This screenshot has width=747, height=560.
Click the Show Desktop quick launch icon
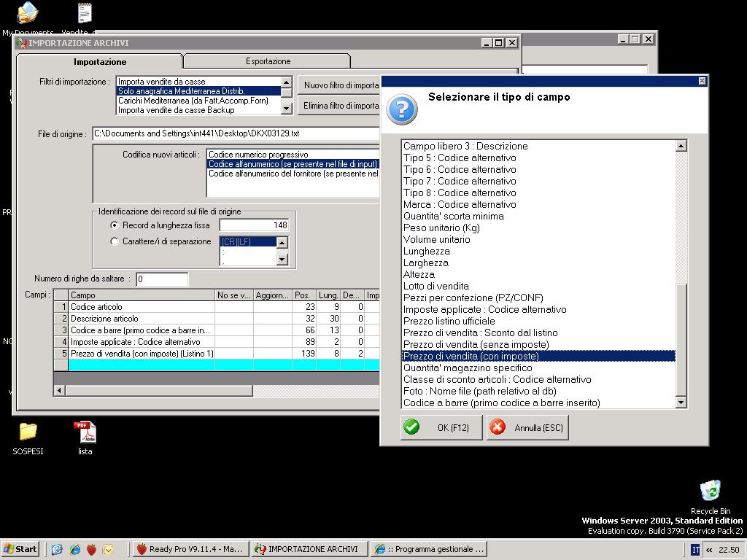click(57, 550)
